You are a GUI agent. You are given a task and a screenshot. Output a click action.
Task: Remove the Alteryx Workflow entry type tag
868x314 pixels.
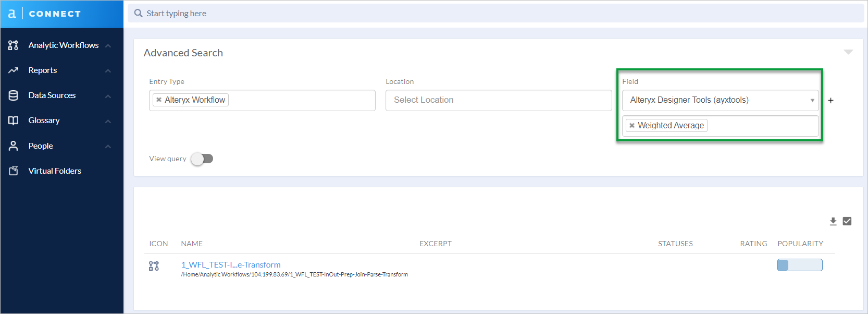[159, 100]
